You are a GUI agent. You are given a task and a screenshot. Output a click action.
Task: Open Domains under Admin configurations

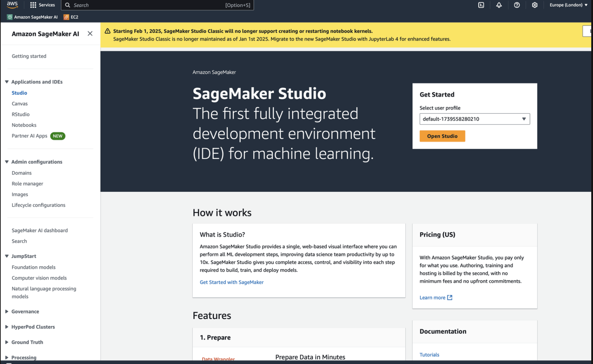pyautogui.click(x=22, y=173)
